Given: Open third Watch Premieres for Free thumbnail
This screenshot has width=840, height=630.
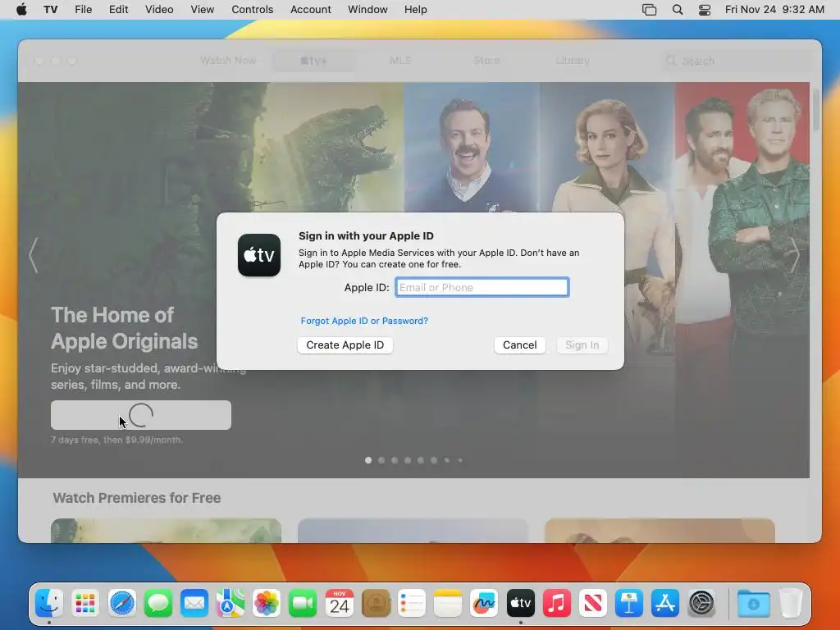Looking at the screenshot, I should (660, 531).
